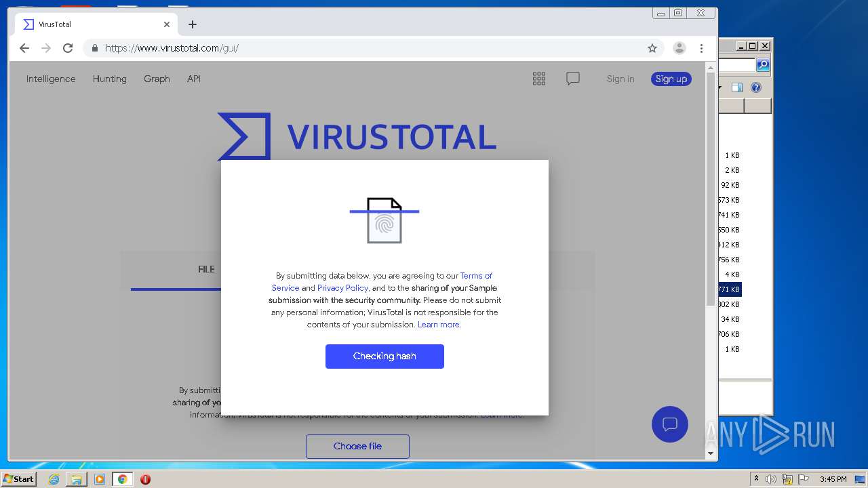Show hidden tray icons arrow
Viewport: 868px width, 488px height.
coord(756,479)
